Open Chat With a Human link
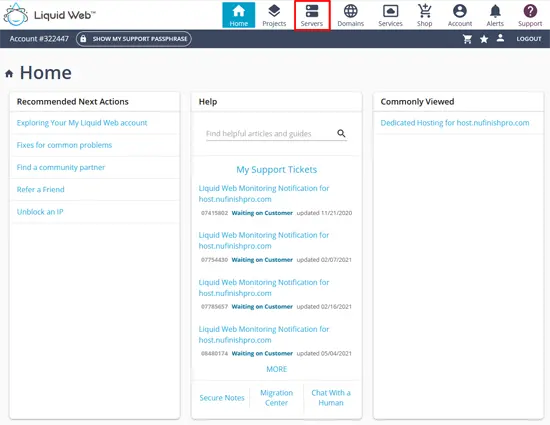The width and height of the screenshot is (550, 425). tap(331, 398)
